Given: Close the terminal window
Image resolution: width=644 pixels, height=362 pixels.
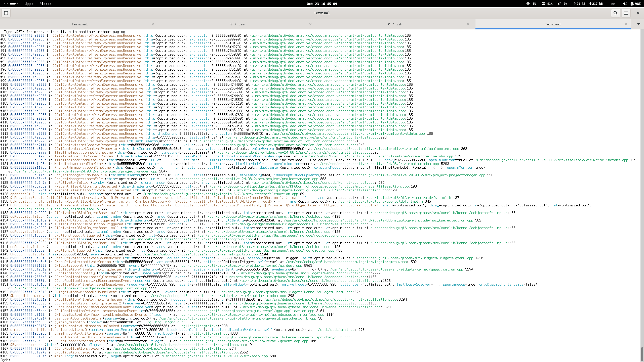Looking at the screenshot, I should point(638,13).
